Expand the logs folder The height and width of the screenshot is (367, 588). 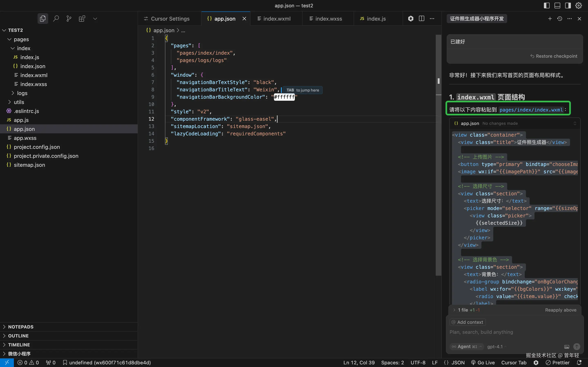pos(22,93)
